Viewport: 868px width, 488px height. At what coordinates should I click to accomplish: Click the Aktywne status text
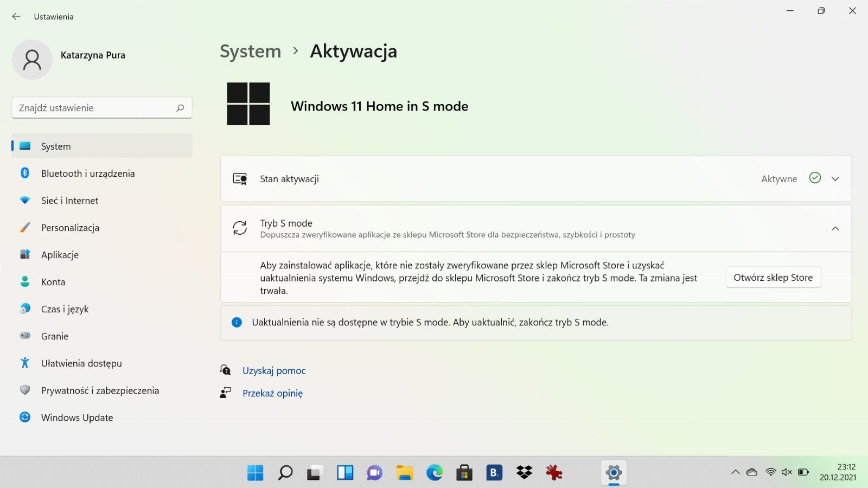click(779, 179)
